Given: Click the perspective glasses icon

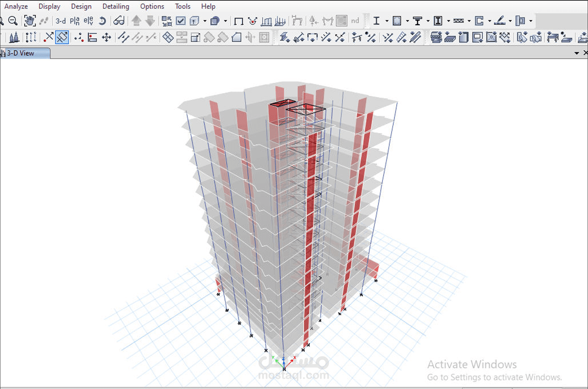Looking at the screenshot, I should pos(119,21).
